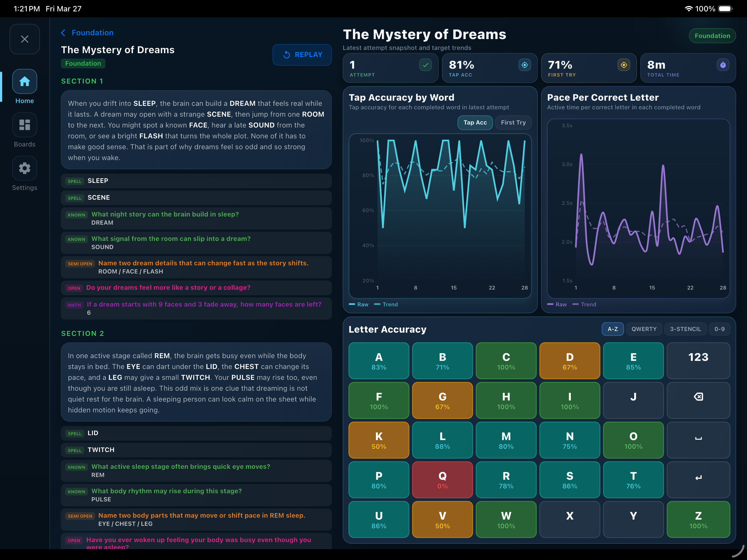Open the Home sidebar icon
Viewport: 747px width, 560px height.
[x=25, y=81]
